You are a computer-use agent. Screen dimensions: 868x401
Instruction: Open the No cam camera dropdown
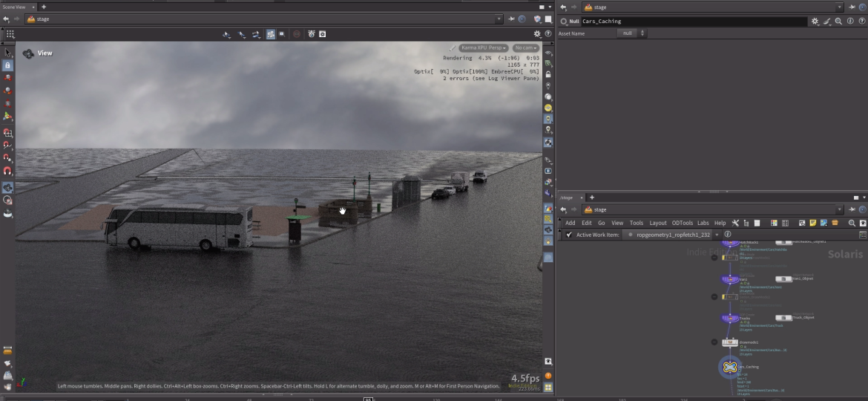[525, 48]
